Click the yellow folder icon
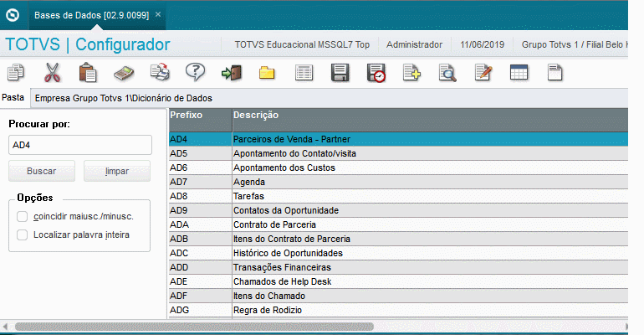The image size is (644, 335). coord(267,73)
